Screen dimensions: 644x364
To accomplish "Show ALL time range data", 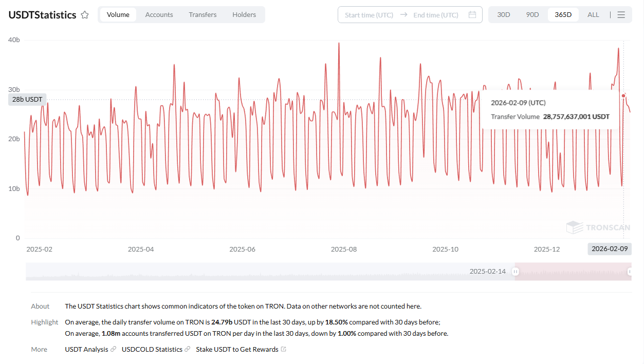I will click(x=593, y=15).
